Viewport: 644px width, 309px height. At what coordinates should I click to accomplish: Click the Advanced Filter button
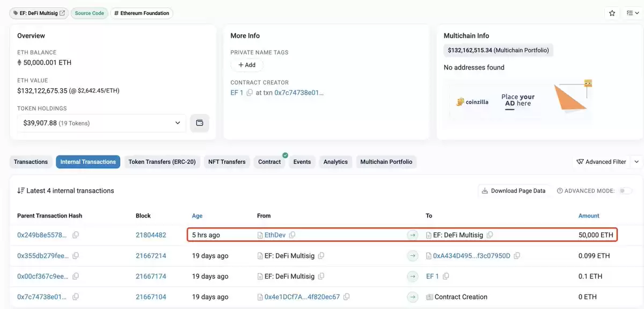[x=601, y=162]
